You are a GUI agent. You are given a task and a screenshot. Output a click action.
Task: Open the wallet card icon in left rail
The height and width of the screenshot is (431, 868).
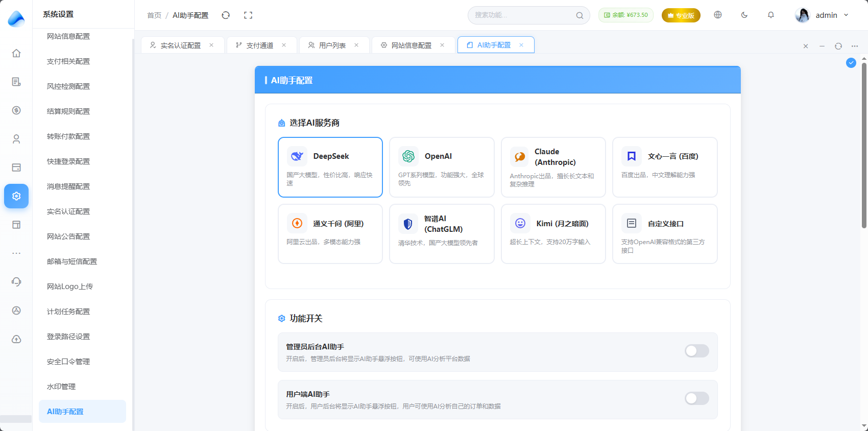click(16, 167)
